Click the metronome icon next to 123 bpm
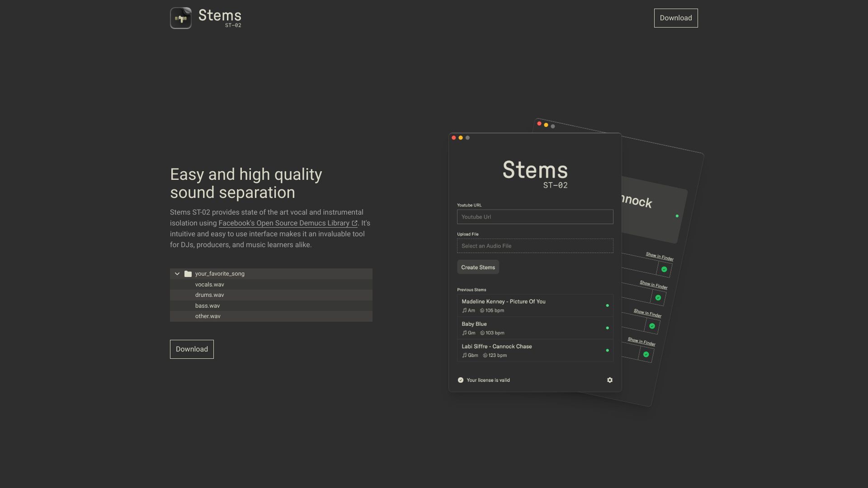The width and height of the screenshot is (868, 488). 485,355
